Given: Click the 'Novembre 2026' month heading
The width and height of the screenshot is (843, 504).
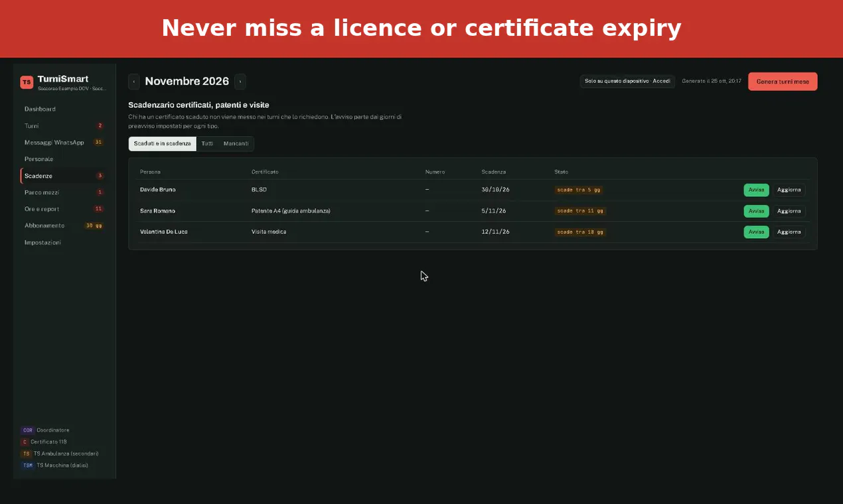Looking at the screenshot, I should tap(187, 82).
